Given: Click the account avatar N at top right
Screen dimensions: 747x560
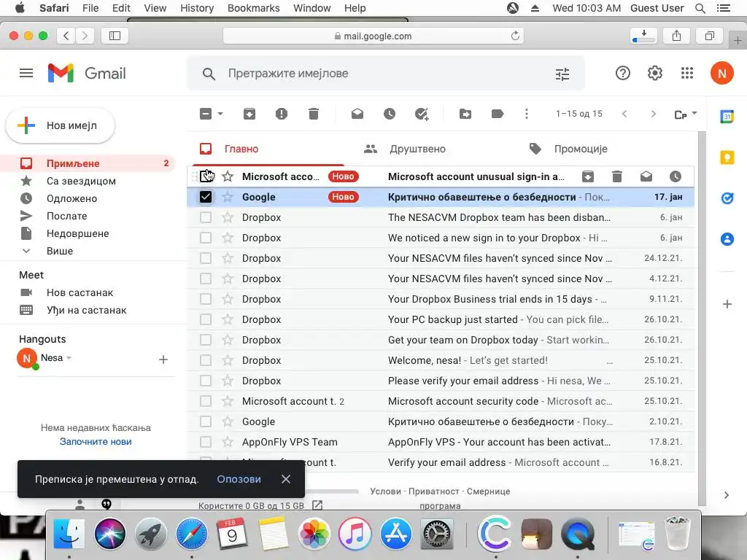Looking at the screenshot, I should (x=721, y=74).
